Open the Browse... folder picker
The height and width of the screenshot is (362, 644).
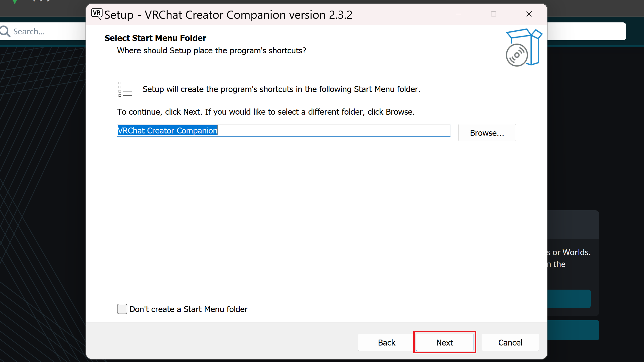point(487,133)
